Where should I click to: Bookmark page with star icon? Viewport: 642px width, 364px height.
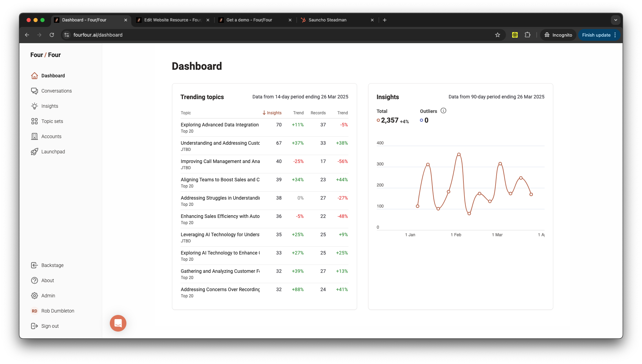[498, 35]
